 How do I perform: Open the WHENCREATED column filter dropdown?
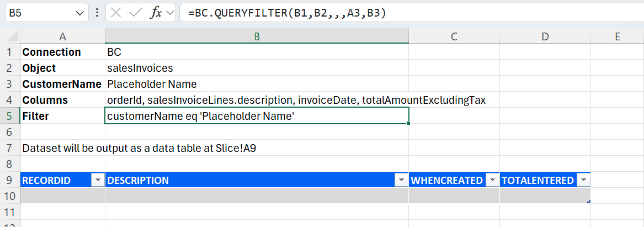pos(492,180)
